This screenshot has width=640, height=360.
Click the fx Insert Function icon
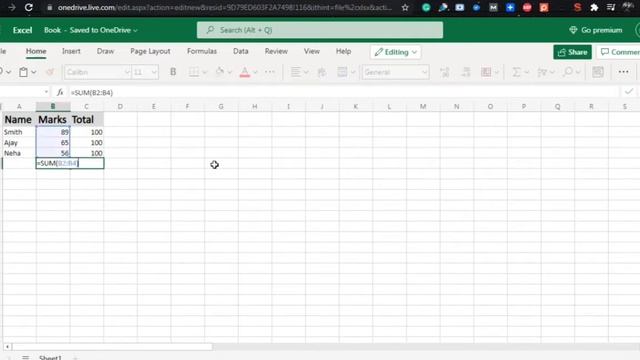(60, 93)
